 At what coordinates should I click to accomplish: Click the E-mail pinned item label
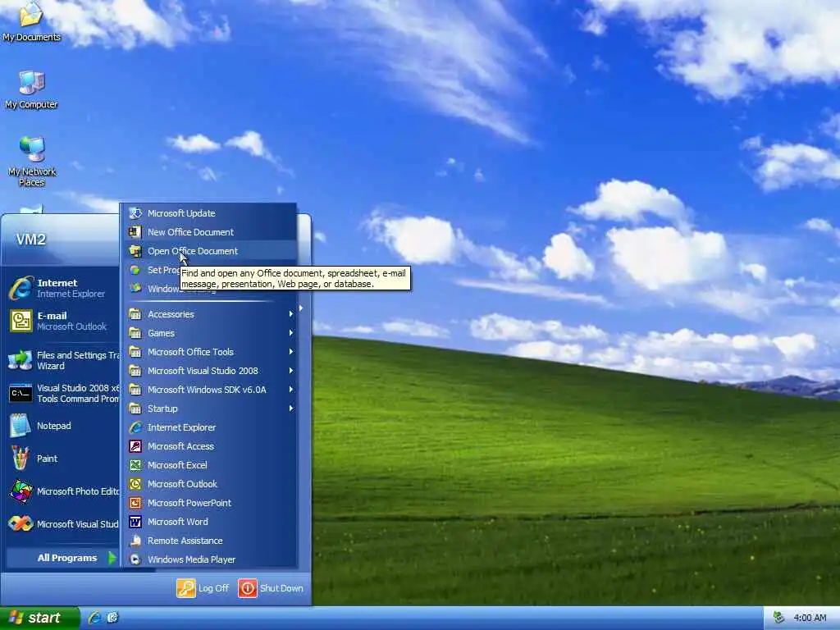52,316
